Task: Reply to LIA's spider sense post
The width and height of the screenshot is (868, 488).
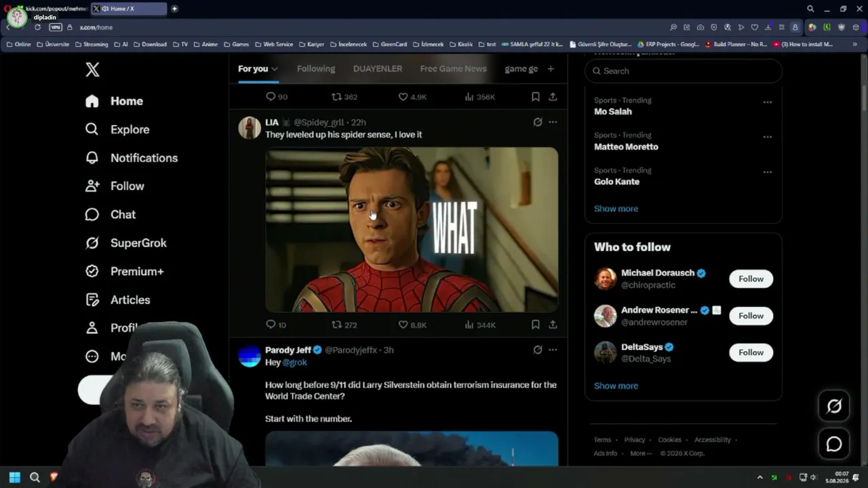Action: (275, 325)
